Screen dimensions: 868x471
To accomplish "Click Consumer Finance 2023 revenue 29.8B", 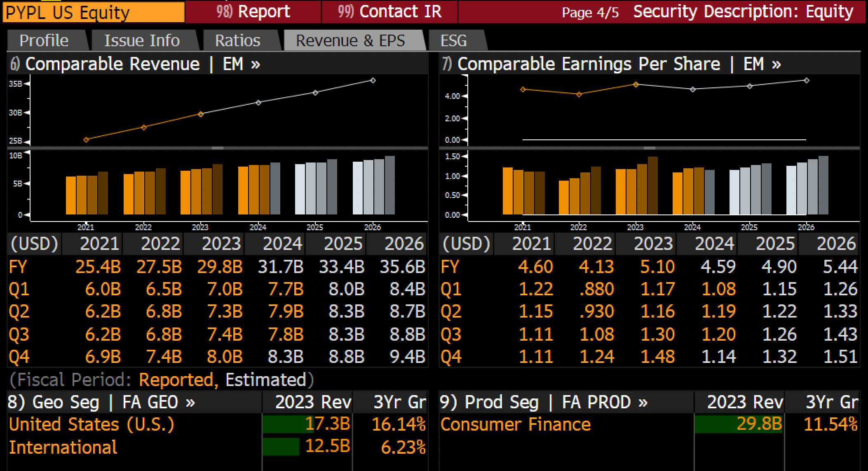I will pyautogui.click(x=759, y=424).
